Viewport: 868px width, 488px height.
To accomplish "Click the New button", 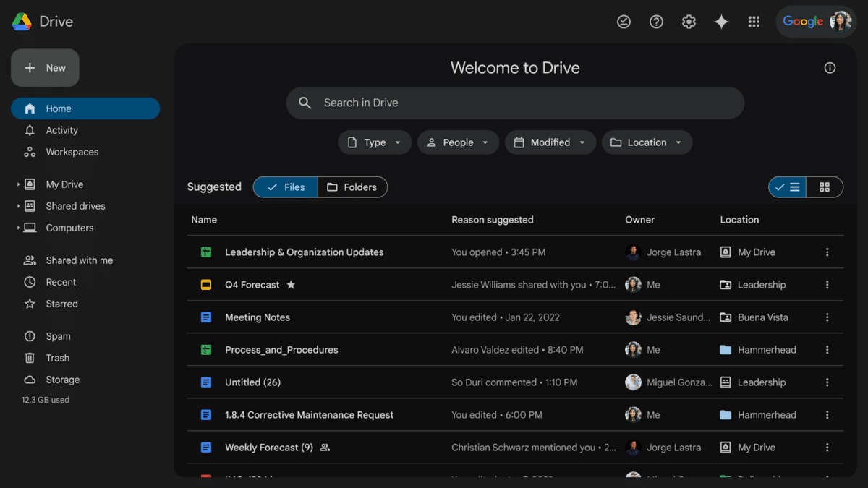I will [x=45, y=67].
